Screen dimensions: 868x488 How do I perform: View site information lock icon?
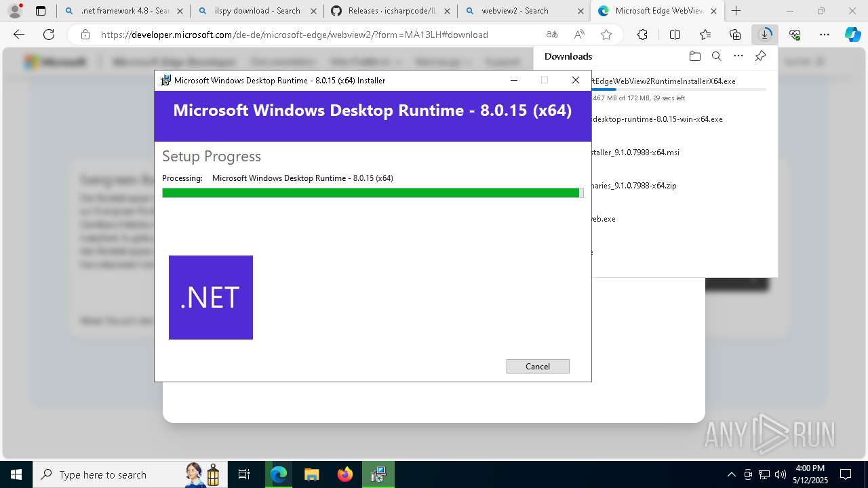[85, 35]
